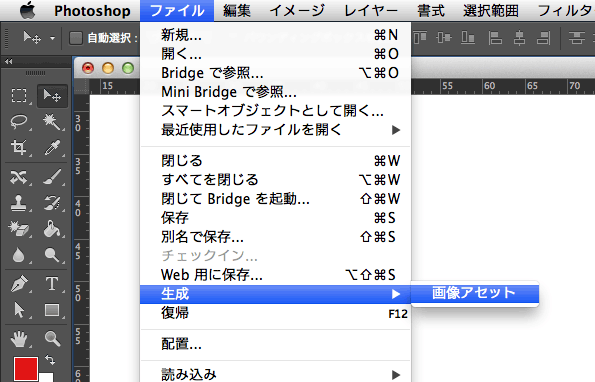Collapse the tools panel with double arrows
Image resolution: width=595 pixels, height=382 pixels.
(9, 61)
